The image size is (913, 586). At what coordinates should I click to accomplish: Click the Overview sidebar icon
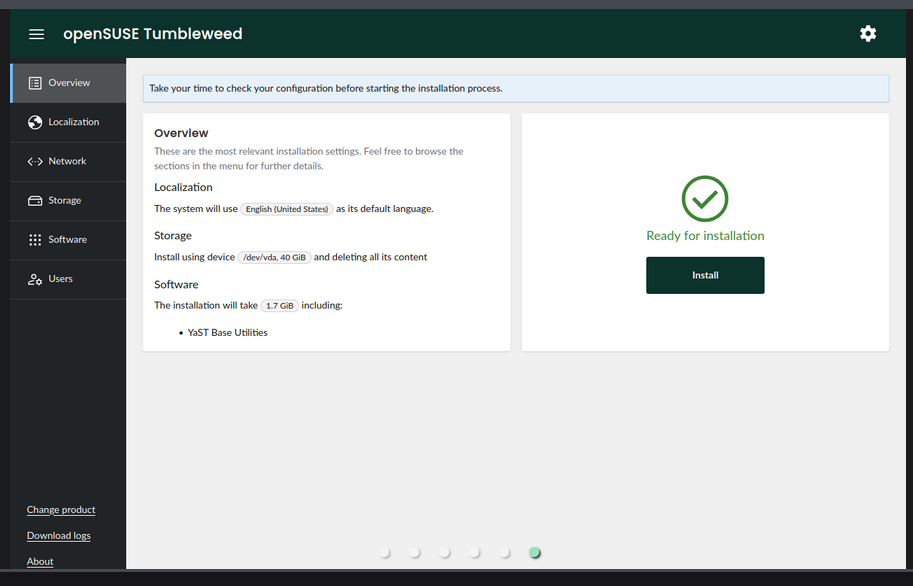point(35,83)
